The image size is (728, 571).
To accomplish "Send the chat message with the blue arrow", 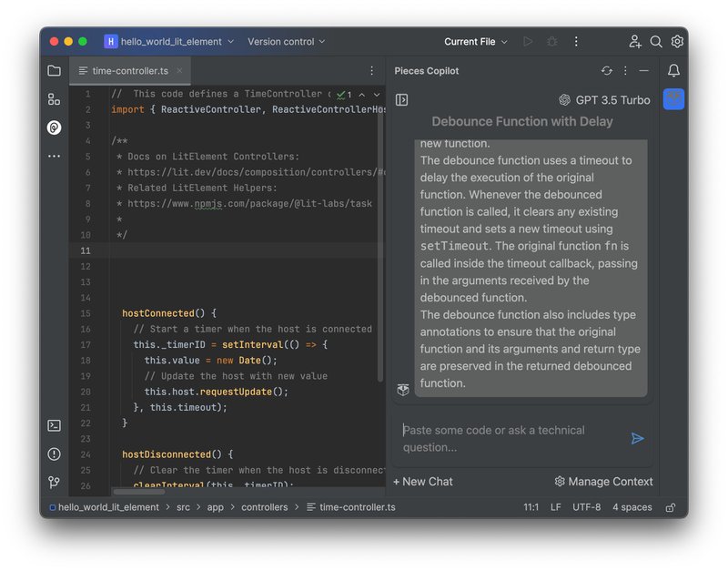I will click(639, 438).
